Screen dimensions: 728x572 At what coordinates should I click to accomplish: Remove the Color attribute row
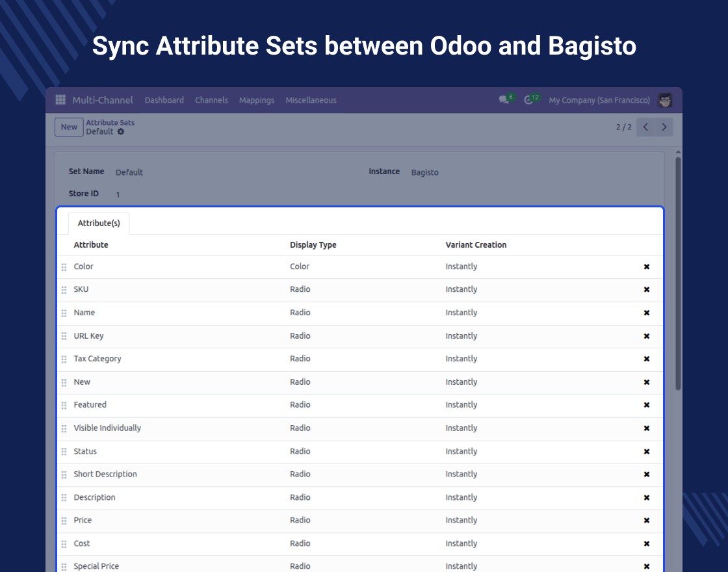(x=646, y=266)
